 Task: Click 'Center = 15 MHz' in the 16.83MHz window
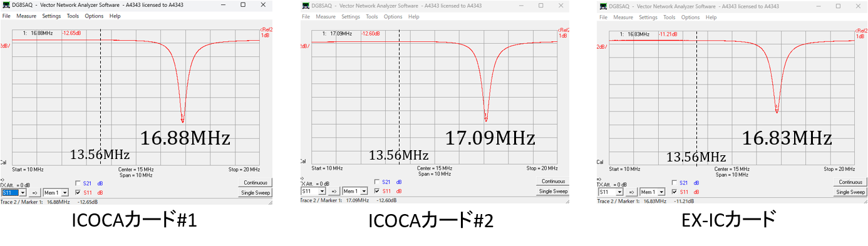tap(732, 169)
